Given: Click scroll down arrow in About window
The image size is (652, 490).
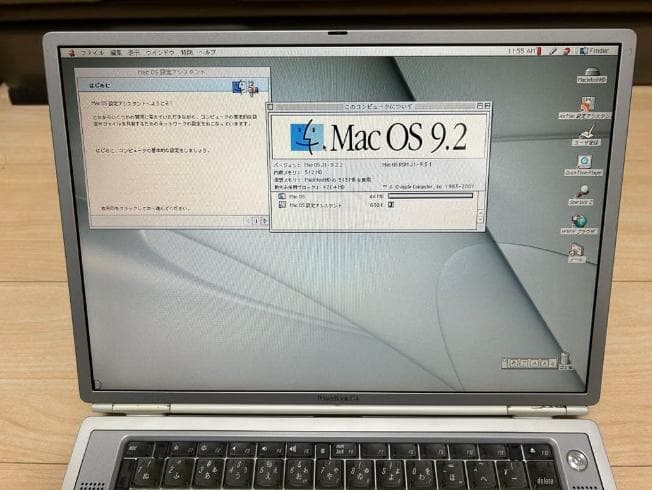Looking at the screenshot, I should 480,219.
